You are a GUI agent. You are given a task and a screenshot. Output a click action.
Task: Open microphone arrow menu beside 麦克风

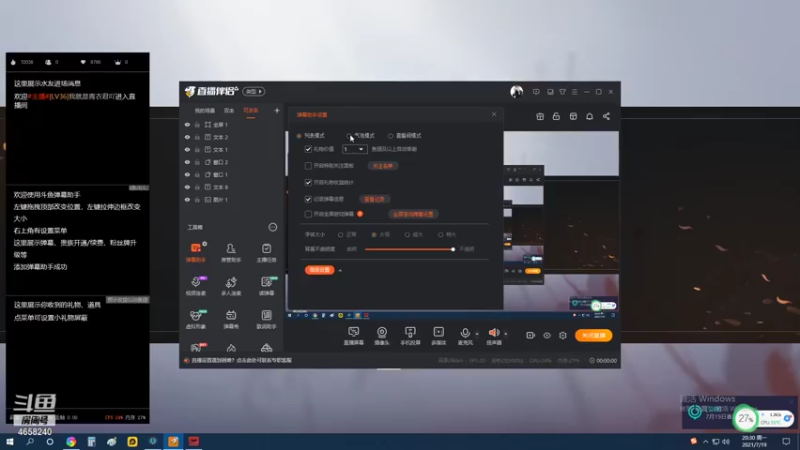pos(477,334)
